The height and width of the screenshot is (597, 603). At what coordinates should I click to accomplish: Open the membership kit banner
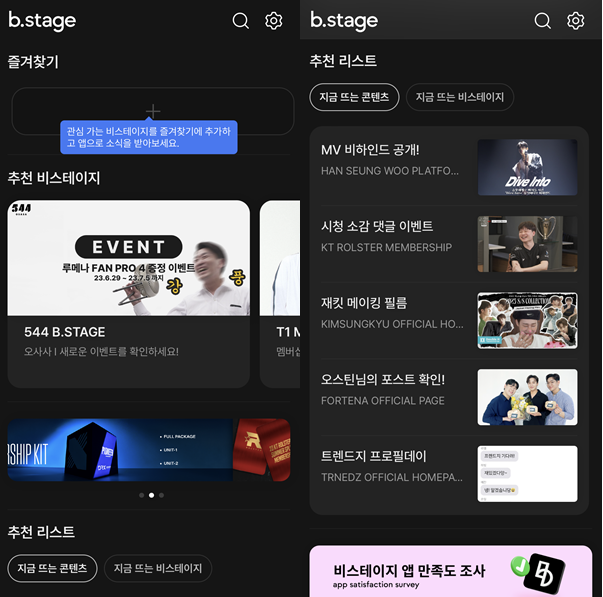click(x=120, y=450)
